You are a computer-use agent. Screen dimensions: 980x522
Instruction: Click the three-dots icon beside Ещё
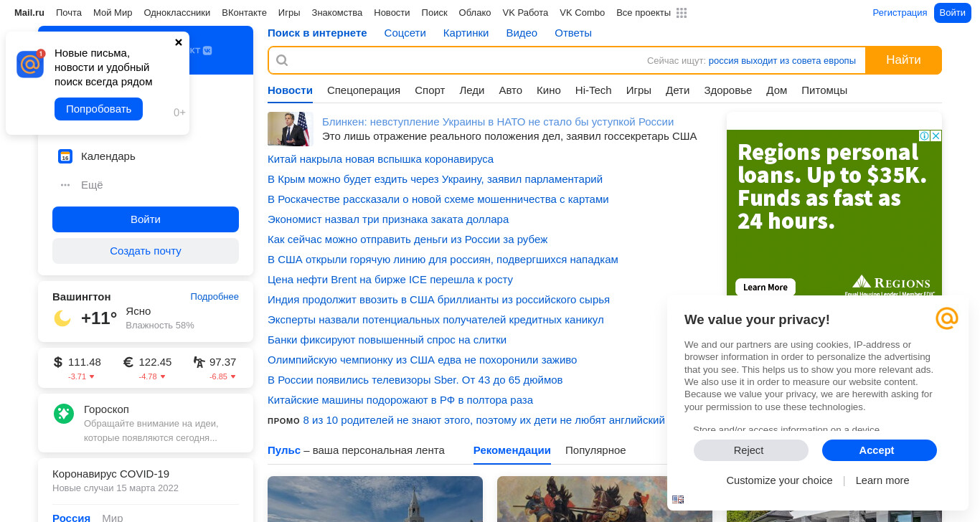[x=65, y=185]
